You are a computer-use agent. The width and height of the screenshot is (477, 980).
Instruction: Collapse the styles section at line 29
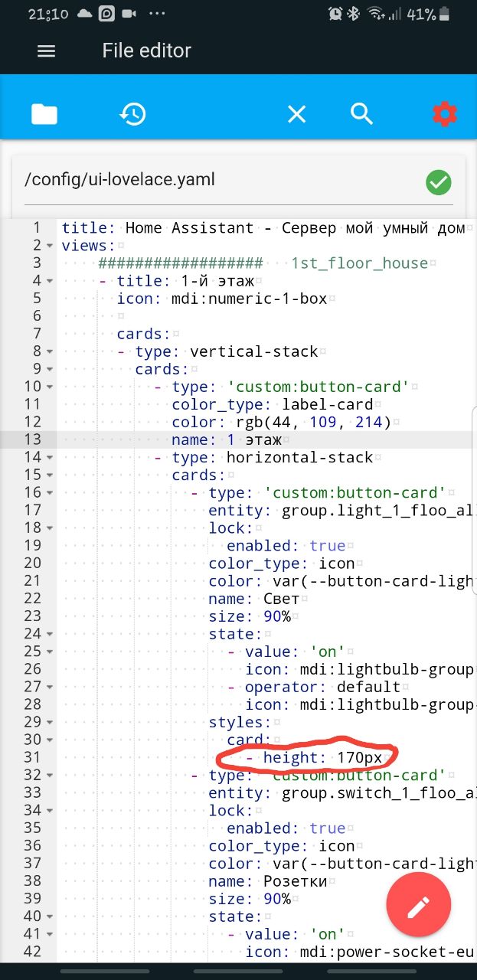pyautogui.click(x=50, y=723)
